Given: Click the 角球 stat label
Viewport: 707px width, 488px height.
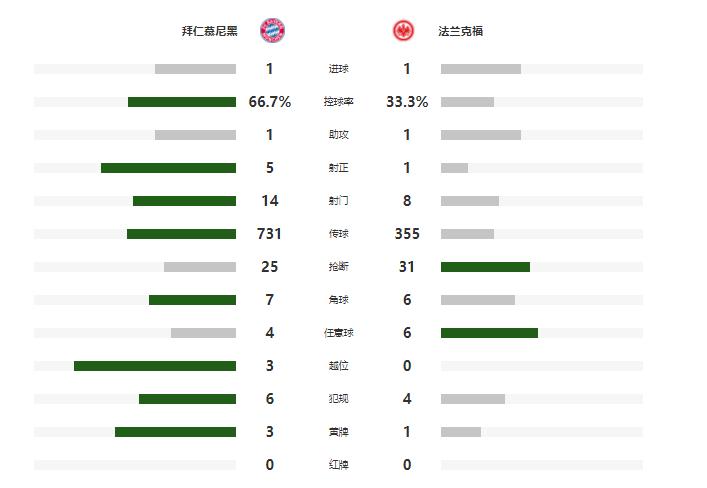Looking at the screenshot, I should click(x=338, y=300).
